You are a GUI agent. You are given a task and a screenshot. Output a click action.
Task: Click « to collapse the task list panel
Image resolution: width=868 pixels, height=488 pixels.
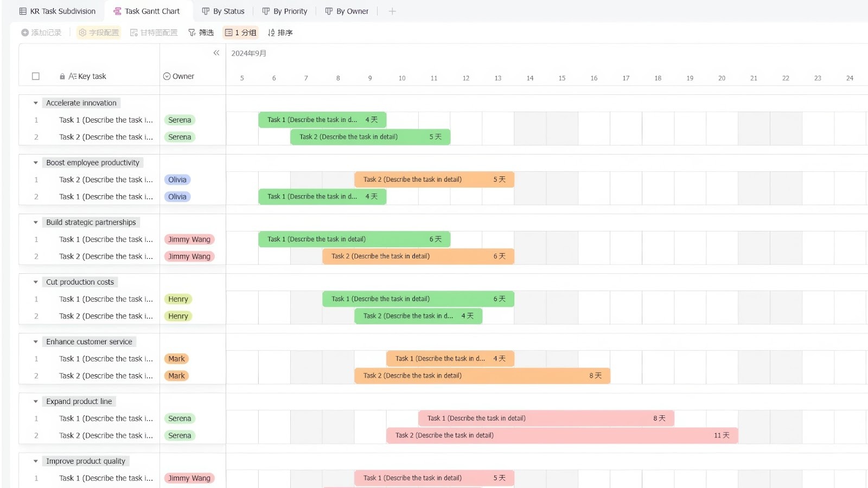[216, 53]
